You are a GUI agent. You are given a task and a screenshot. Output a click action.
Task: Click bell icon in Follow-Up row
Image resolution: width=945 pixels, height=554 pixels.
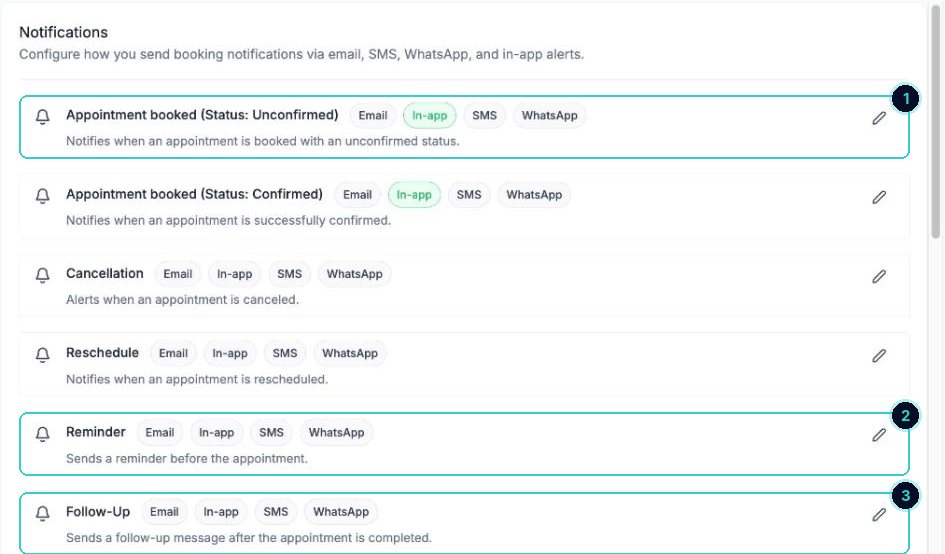pyautogui.click(x=42, y=513)
